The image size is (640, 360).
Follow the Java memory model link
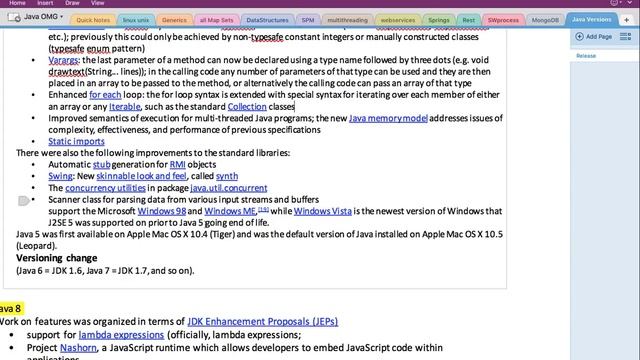click(388, 118)
